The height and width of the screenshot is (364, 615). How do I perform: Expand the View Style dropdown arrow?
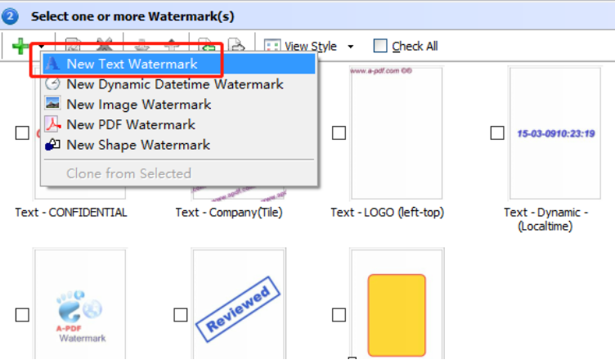pyautogui.click(x=351, y=47)
